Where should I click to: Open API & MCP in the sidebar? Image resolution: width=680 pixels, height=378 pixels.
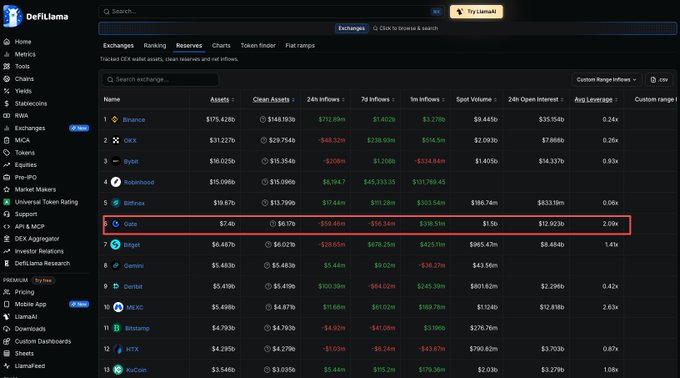coord(29,227)
